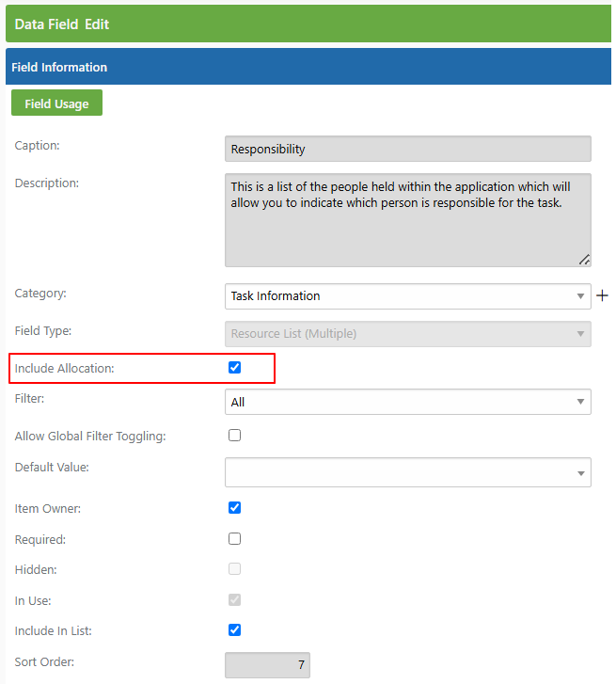Open the Task Information category dropdown

click(x=407, y=296)
